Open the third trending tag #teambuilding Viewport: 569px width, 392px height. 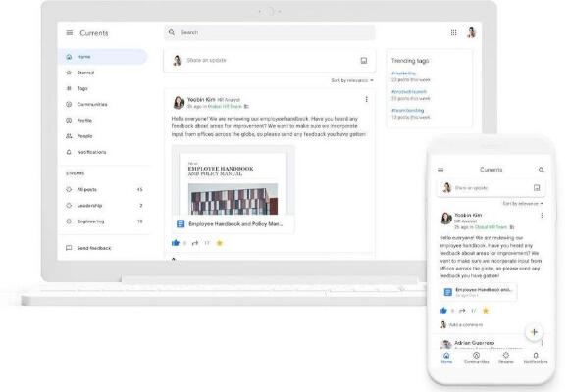click(x=407, y=110)
